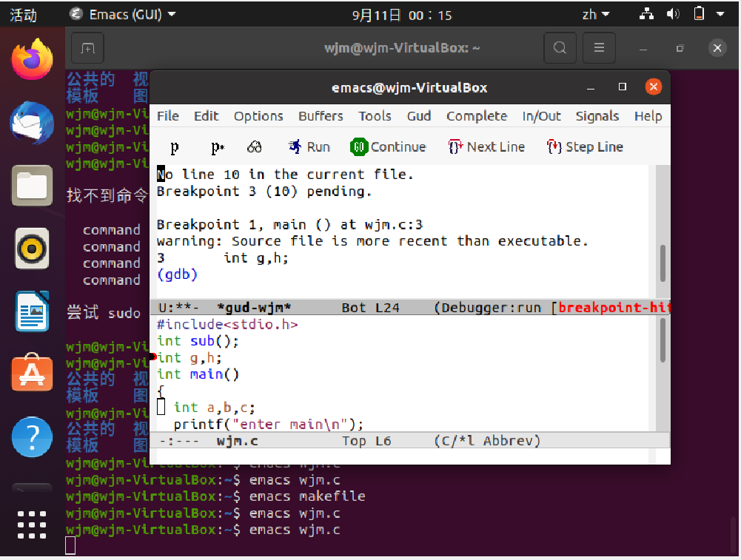Click the 'int main()' line in source
The width and height of the screenshot is (741, 560).
click(x=198, y=374)
